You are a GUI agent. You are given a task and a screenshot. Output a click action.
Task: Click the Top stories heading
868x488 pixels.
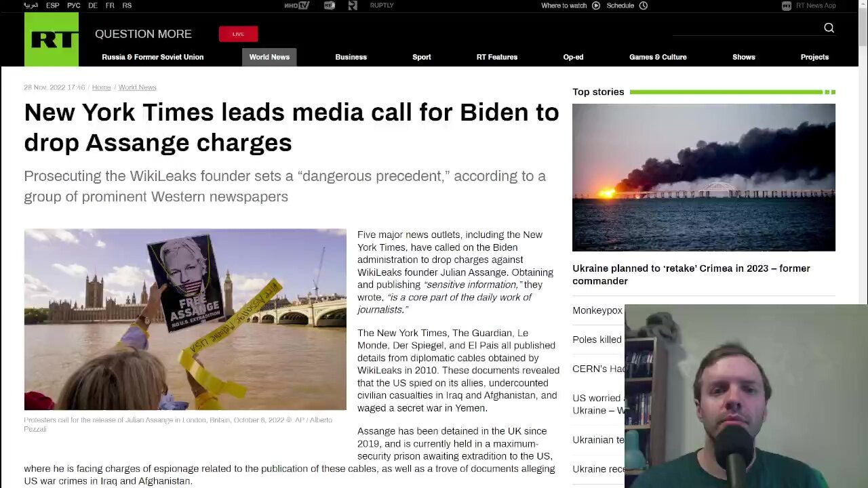tap(598, 91)
